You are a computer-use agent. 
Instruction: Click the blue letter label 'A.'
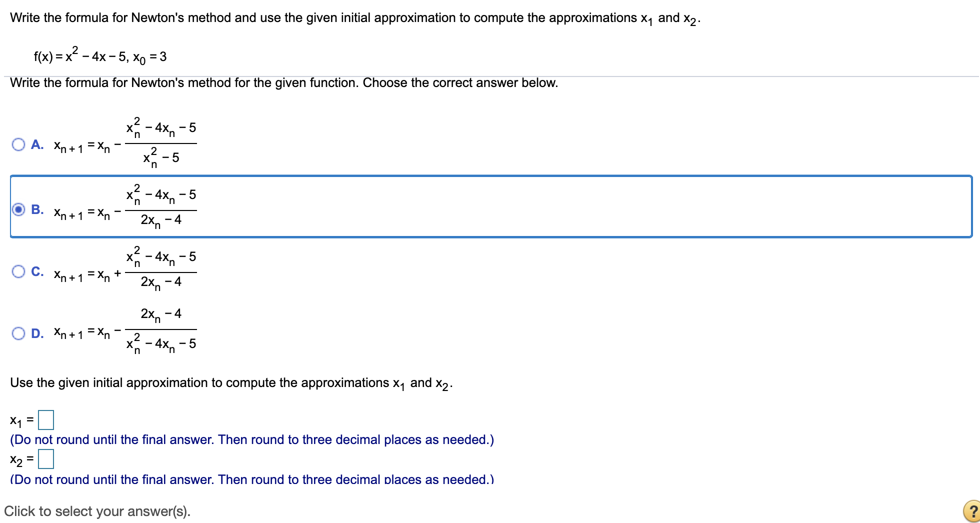pos(37,144)
